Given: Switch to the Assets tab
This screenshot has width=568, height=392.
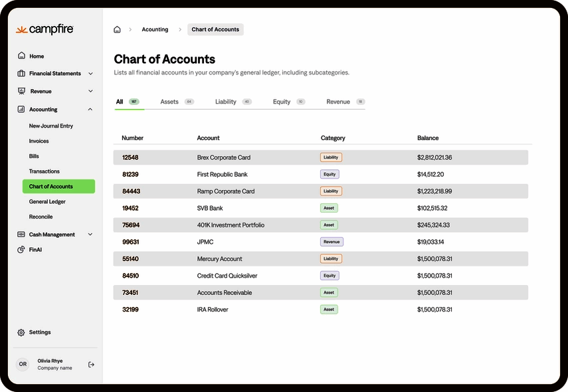Looking at the screenshot, I should [169, 102].
